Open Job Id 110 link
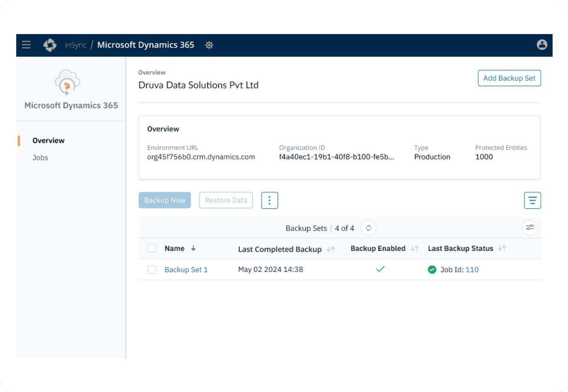The width and height of the screenshot is (568, 392). pos(472,270)
